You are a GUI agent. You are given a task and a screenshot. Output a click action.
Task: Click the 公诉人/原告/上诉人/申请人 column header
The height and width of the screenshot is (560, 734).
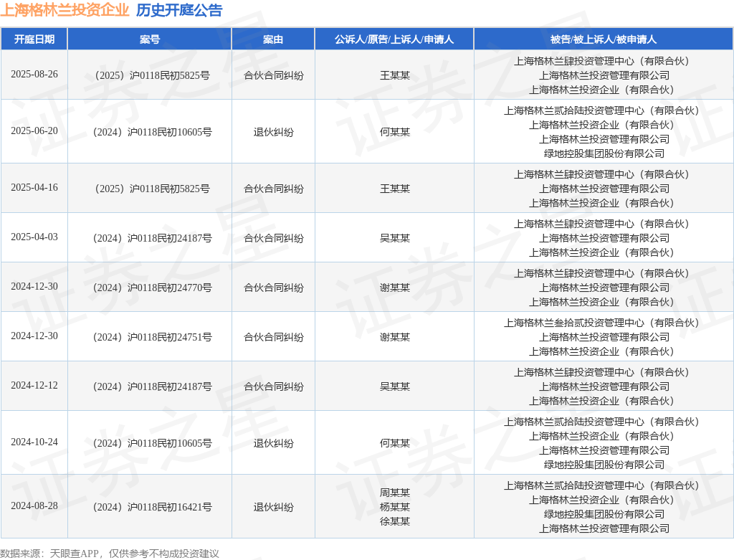point(394,39)
